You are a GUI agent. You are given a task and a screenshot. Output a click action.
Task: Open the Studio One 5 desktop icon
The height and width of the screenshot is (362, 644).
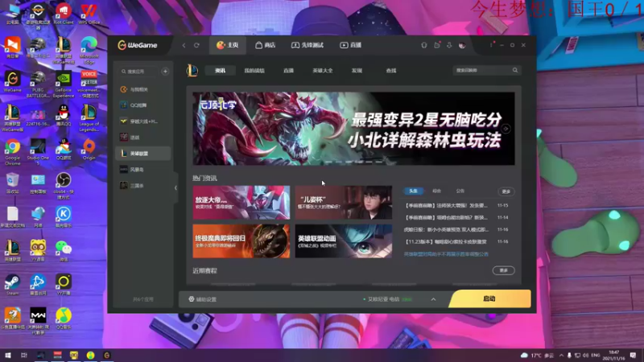click(x=38, y=152)
